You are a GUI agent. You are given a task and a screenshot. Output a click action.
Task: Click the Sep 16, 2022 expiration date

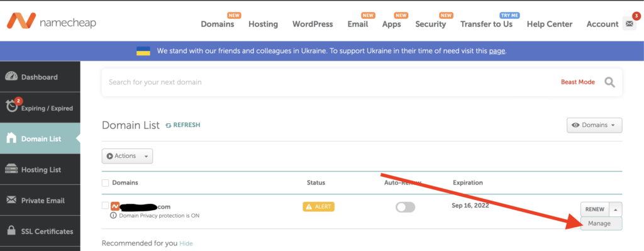(470, 206)
